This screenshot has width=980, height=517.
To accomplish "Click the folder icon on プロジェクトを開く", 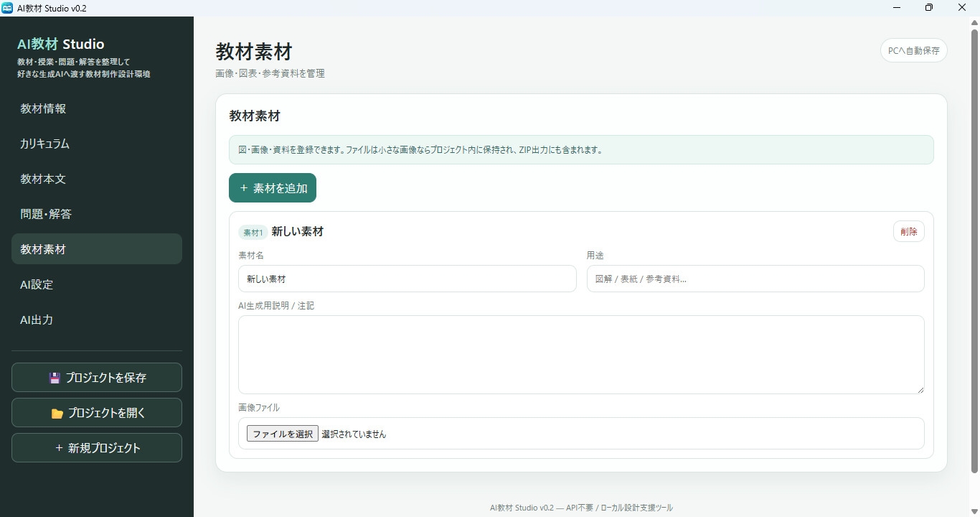I will pos(57,414).
